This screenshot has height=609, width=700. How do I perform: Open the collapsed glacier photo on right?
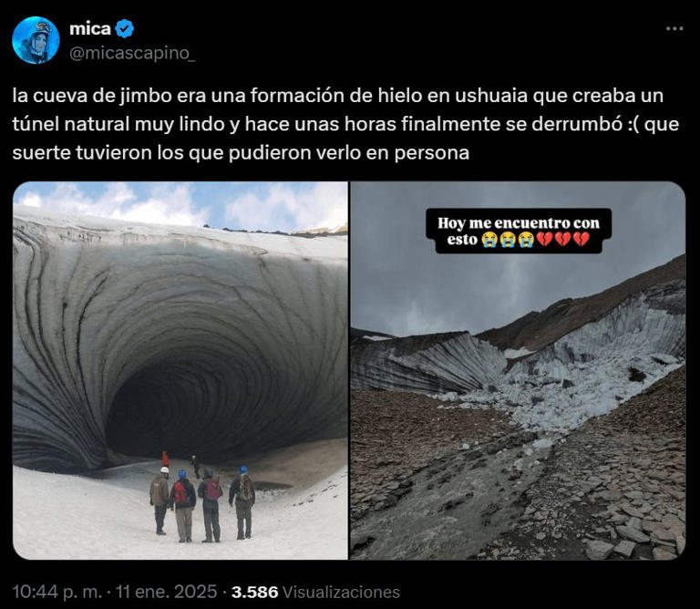(518, 370)
